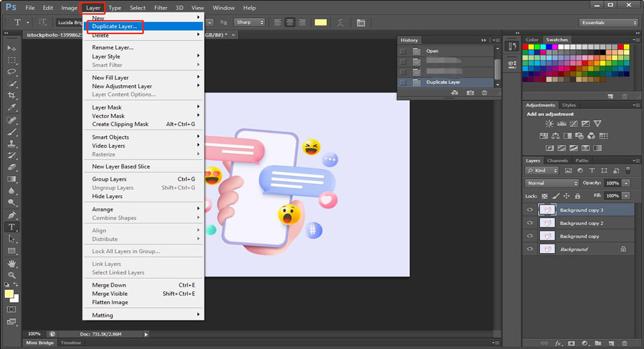Select the Horizontal Type tool
This screenshot has height=349, width=644.
[11, 227]
